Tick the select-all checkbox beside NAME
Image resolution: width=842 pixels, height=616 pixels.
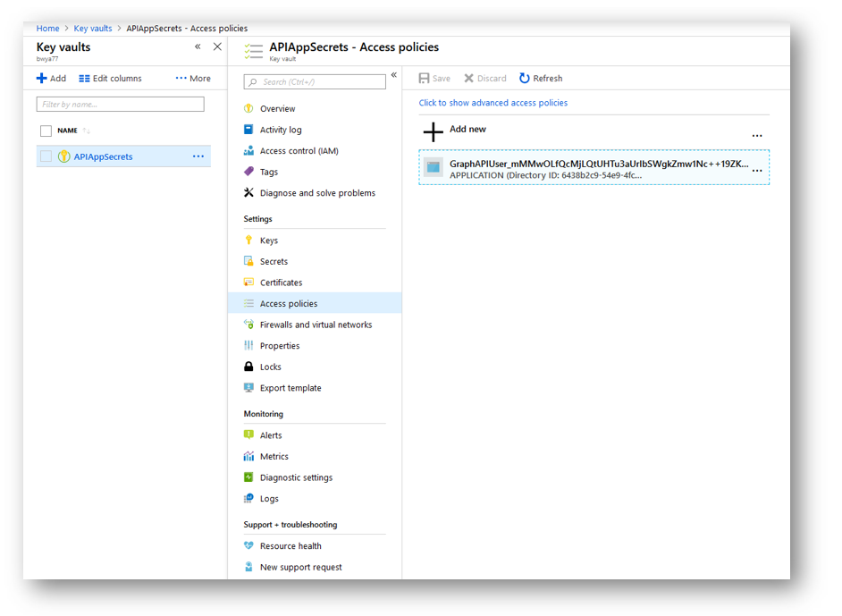click(46, 131)
